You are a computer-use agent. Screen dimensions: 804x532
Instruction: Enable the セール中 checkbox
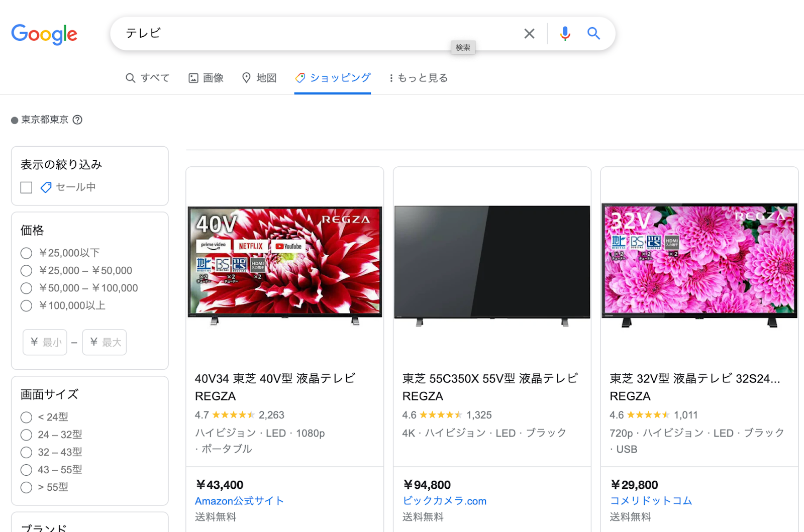pos(26,187)
